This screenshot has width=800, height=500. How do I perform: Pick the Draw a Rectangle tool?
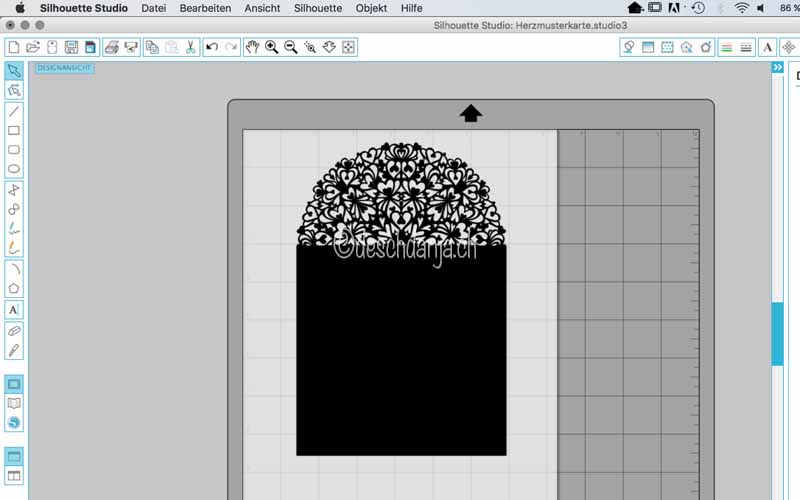point(14,130)
